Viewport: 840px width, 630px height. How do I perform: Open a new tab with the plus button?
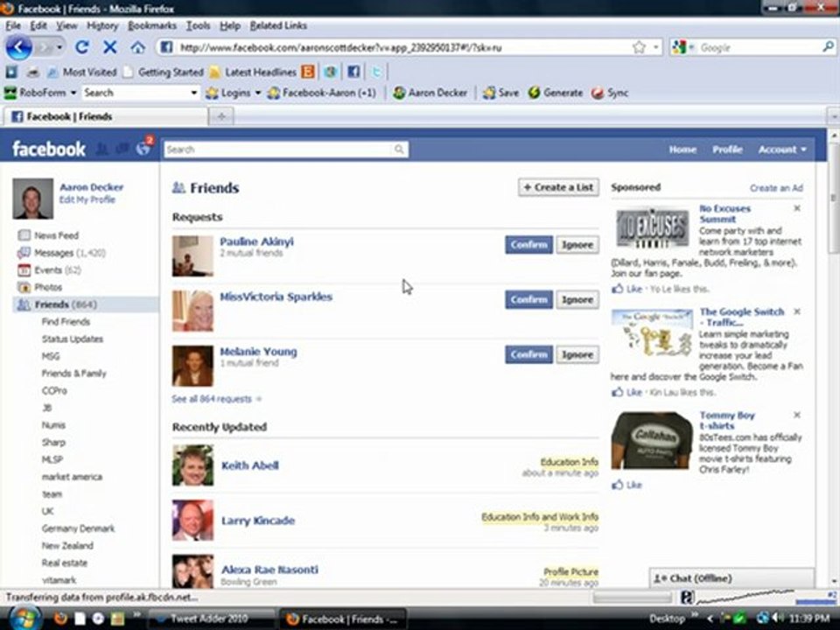click(x=221, y=116)
